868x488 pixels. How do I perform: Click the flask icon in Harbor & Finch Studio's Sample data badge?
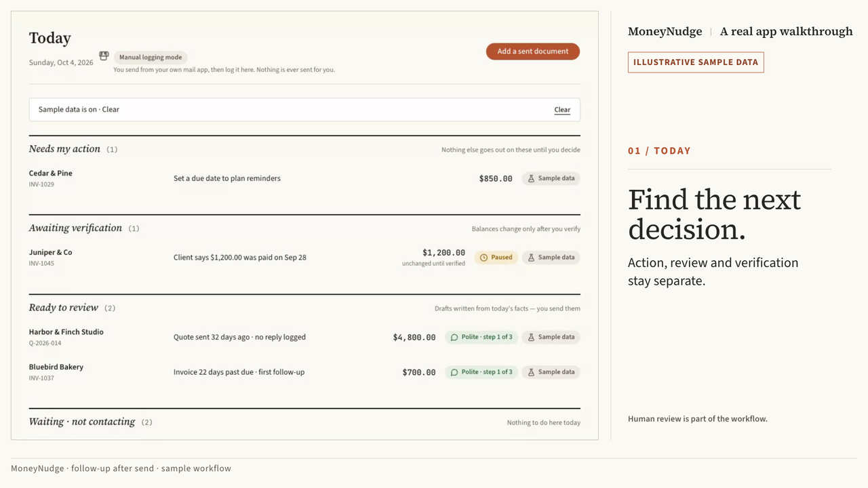[x=532, y=337]
